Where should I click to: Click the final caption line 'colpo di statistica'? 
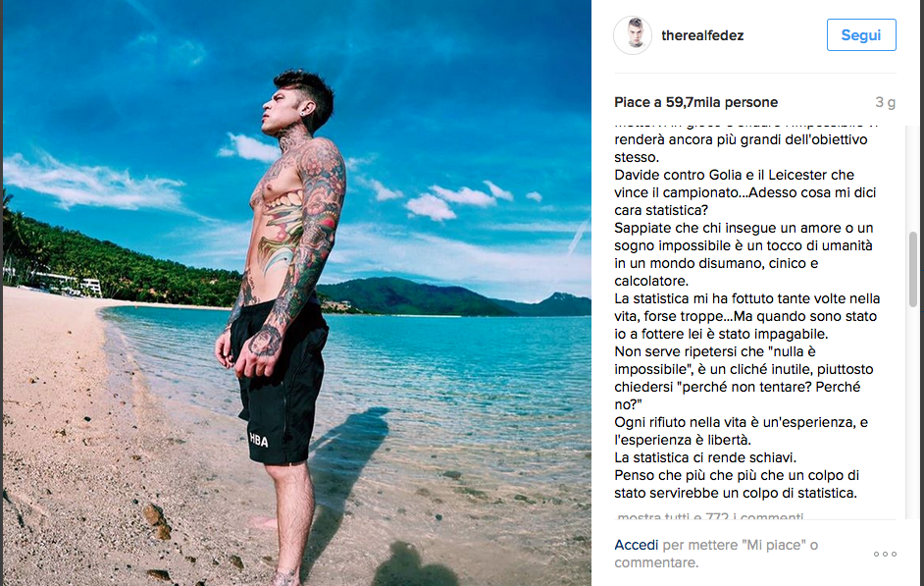736,493
